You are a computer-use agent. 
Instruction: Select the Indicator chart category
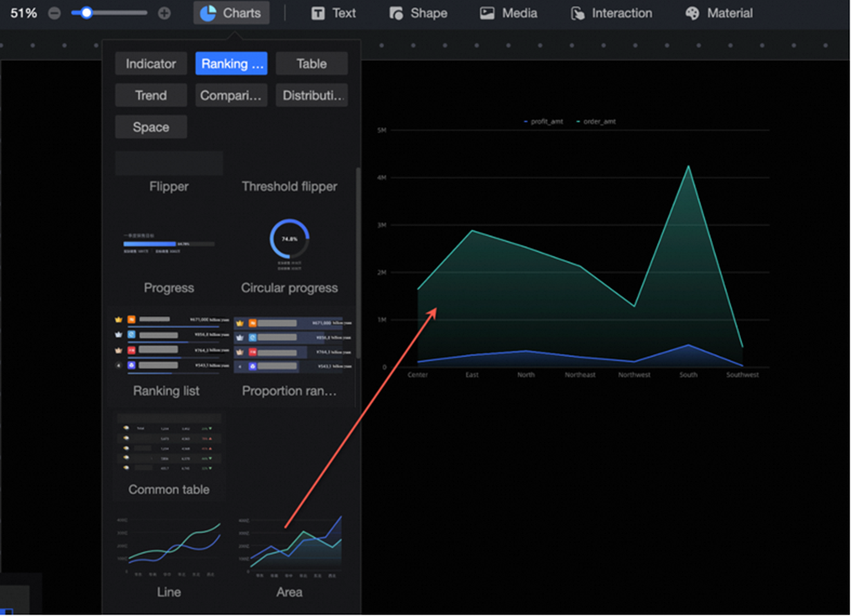pos(151,64)
